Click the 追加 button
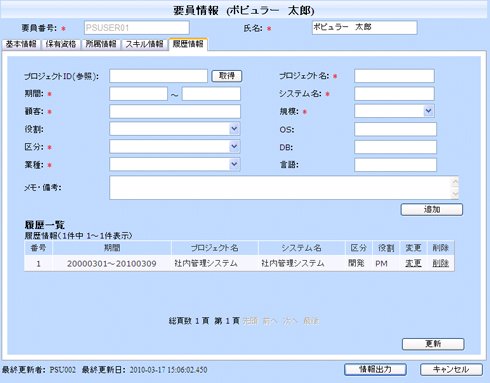Image resolution: width=490 pixels, height=383 pixels. pyautogui.click(x=432, y=210)
